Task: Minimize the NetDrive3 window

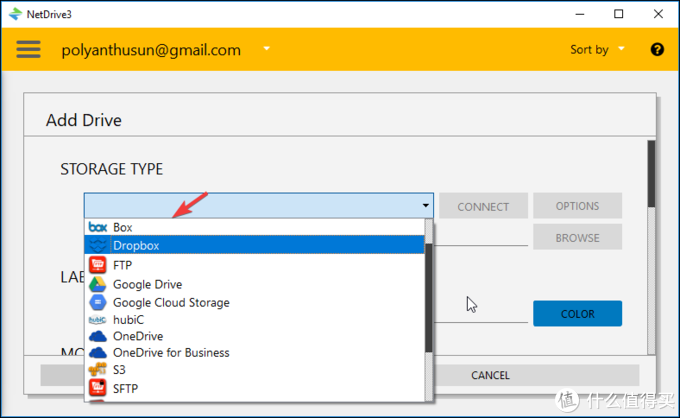Action: 580,14
